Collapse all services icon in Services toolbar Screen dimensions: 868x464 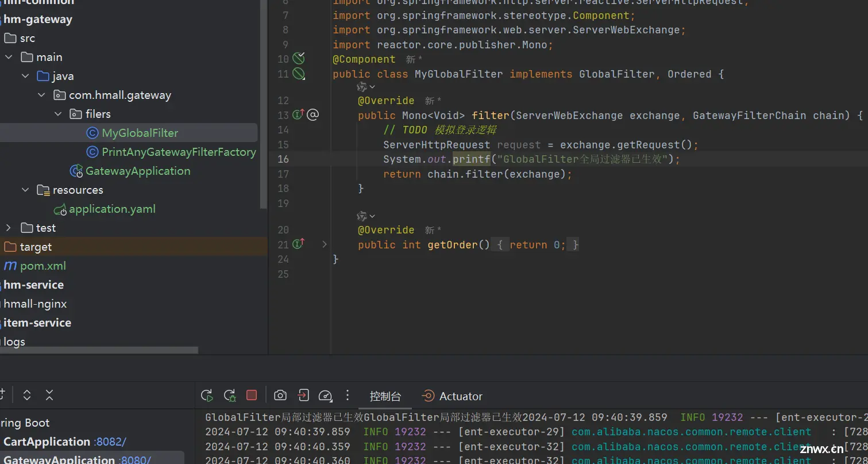pyautogui.click(x=49, y=395)
